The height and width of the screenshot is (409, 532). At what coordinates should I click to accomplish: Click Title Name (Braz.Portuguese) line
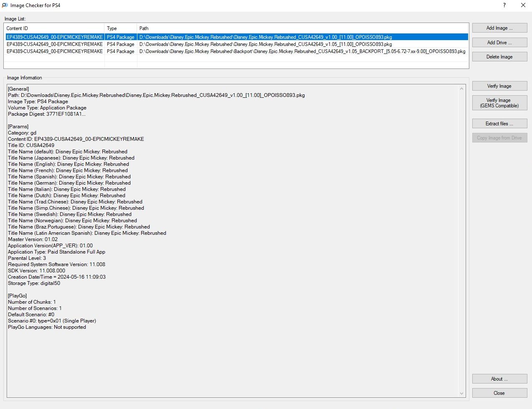click(x=79, y=227)
